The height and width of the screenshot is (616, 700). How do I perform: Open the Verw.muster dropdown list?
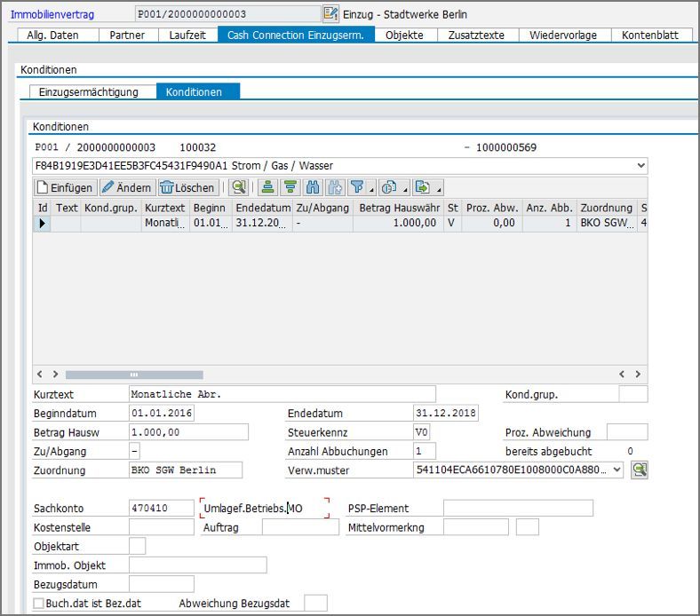(618, 470)
